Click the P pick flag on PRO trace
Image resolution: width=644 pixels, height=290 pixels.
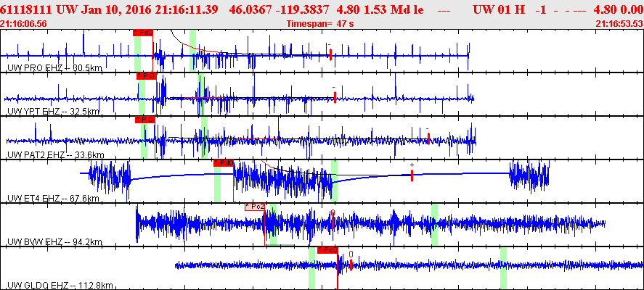click(143, 33)
